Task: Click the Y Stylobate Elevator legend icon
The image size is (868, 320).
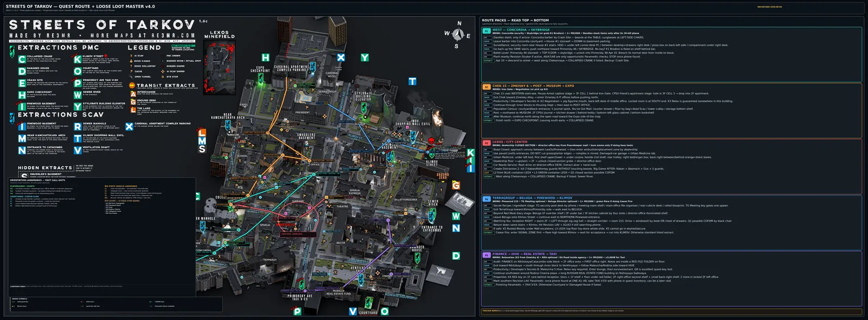Action: (78, 107)
